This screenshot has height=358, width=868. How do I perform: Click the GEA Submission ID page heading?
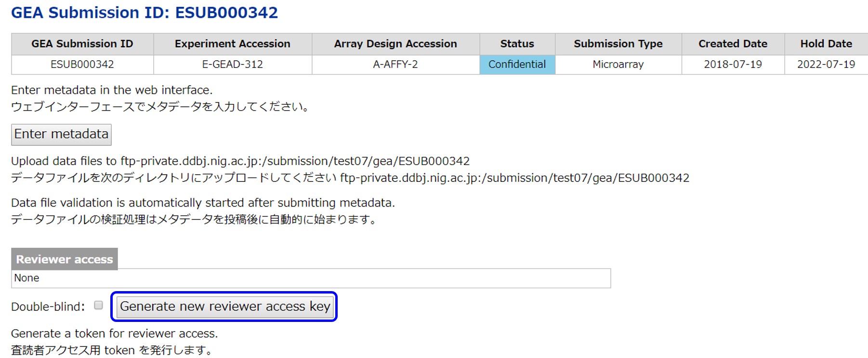coord(145,13)
